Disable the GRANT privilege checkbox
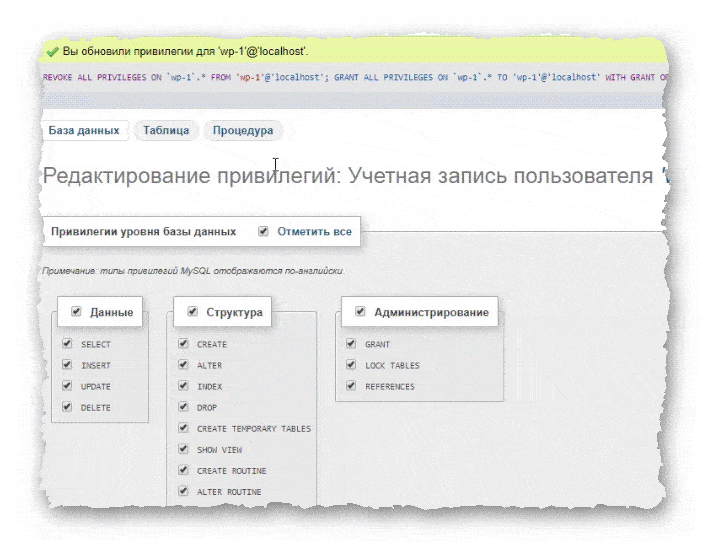The height and width of the screenshot is (544, 704). (x=351, y=344)
